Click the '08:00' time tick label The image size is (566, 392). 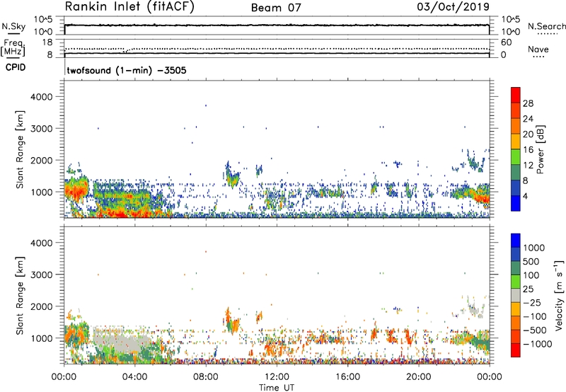pyautogui.click(x=206, y=377)
